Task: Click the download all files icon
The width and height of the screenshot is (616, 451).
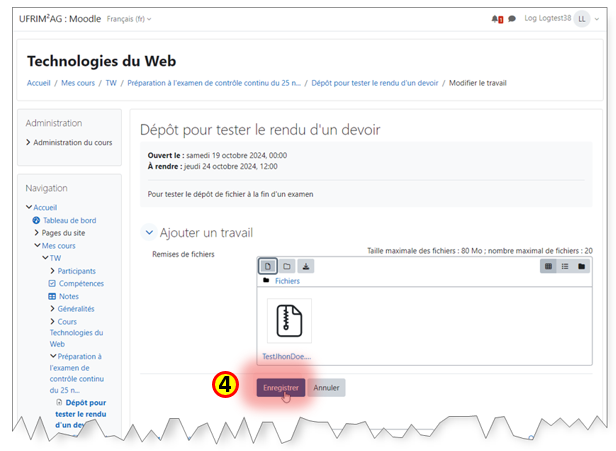Action: tap(306, 266)
